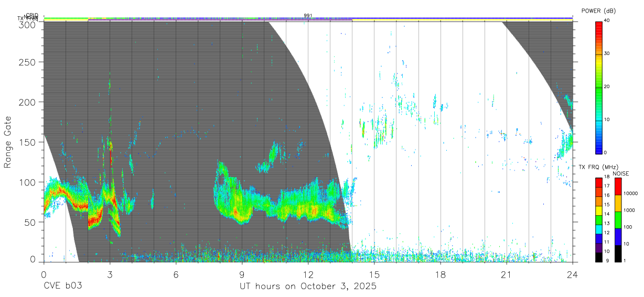Pick the red 18 MHz frequency swatch

pyautogui.click(x=598, y=182)
